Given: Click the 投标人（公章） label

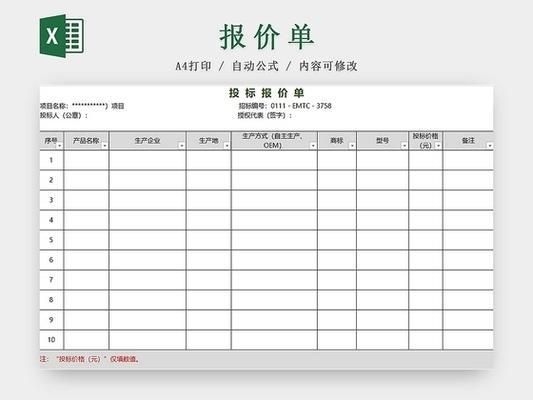Looking at the screenshot, I should tap(64, 116).
